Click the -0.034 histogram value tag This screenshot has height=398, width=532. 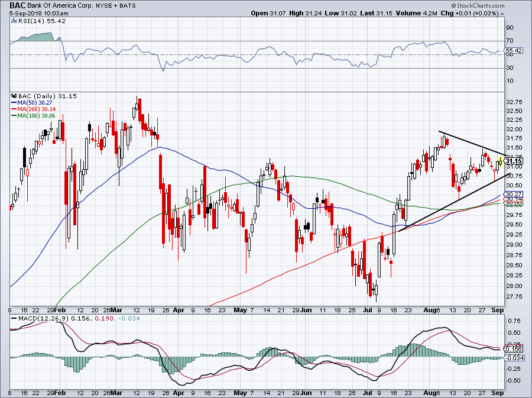point(514,358)
